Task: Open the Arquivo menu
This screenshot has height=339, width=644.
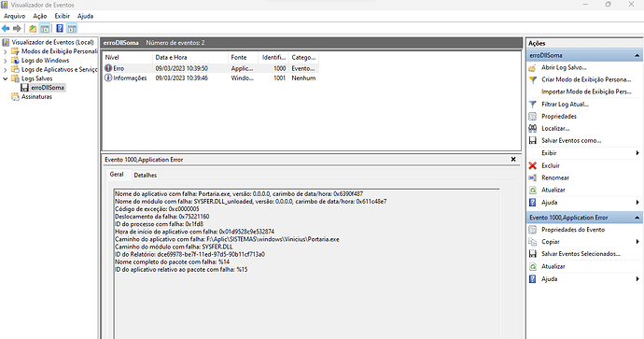Action: tap(14, 16)
